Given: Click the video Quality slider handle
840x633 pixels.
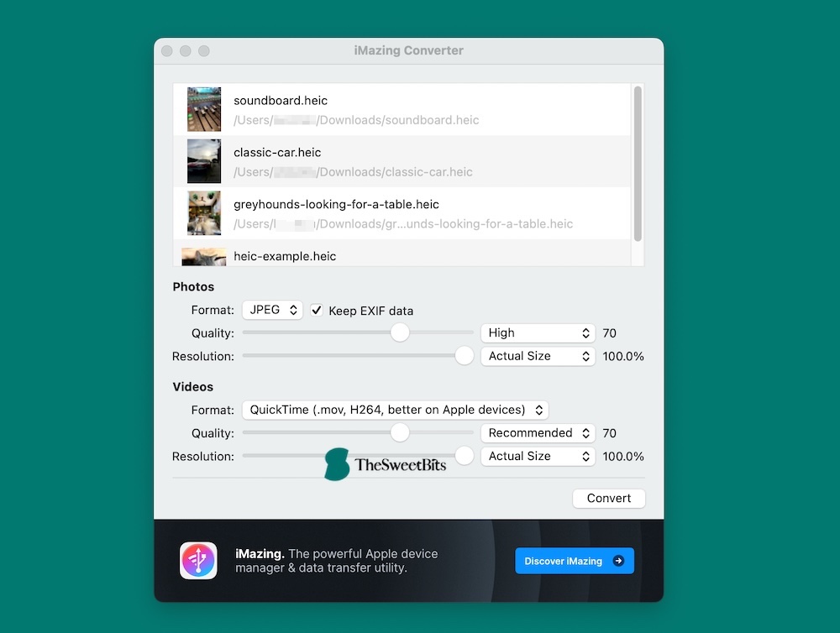Looking at the screenshot, I should pos(400,432).
